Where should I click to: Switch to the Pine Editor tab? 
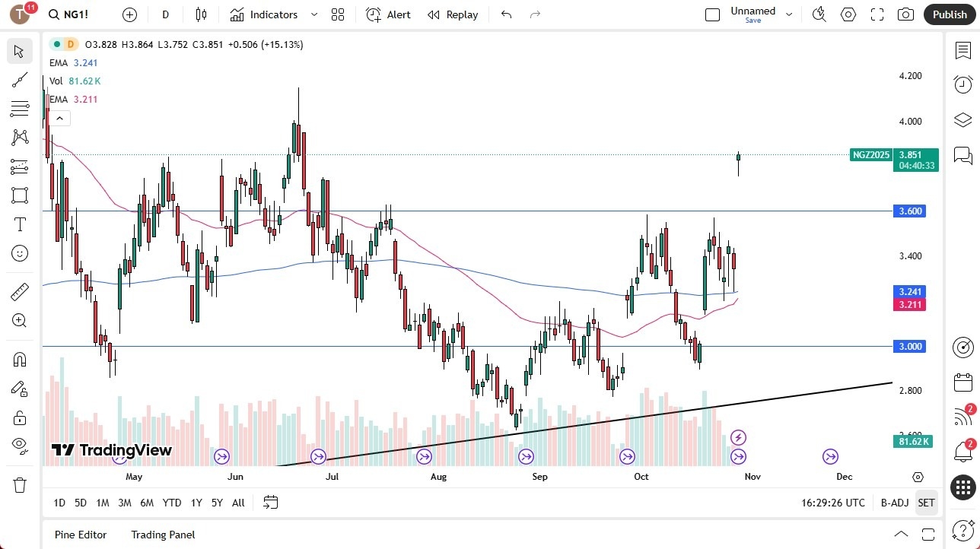(80, 535)
